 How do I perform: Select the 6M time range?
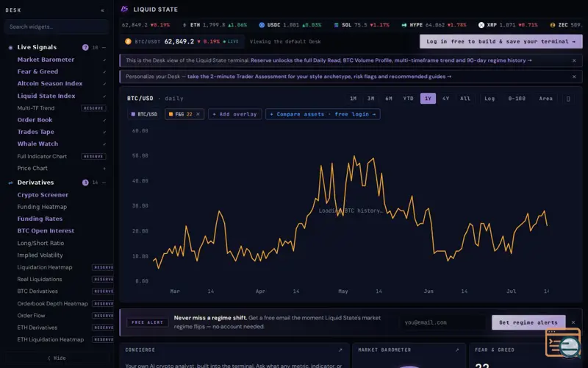[x=389, y=99]
